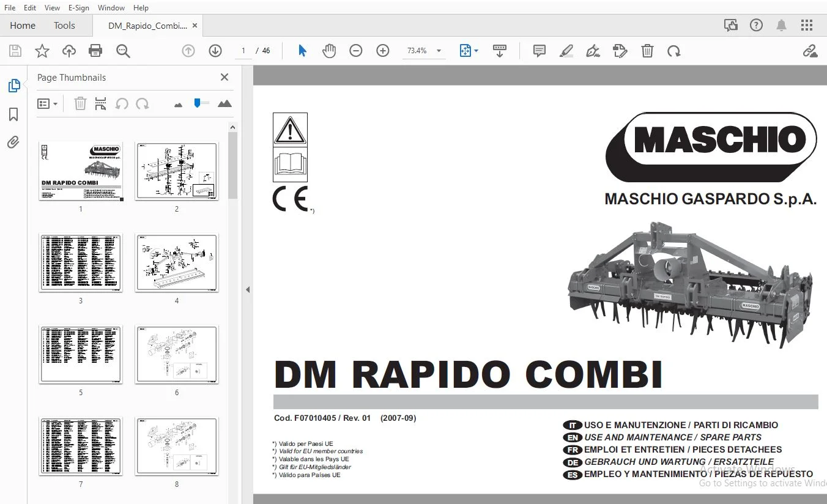Show the Attachments panel
This screenshot has height=504, width=827.
click(13, 143)
